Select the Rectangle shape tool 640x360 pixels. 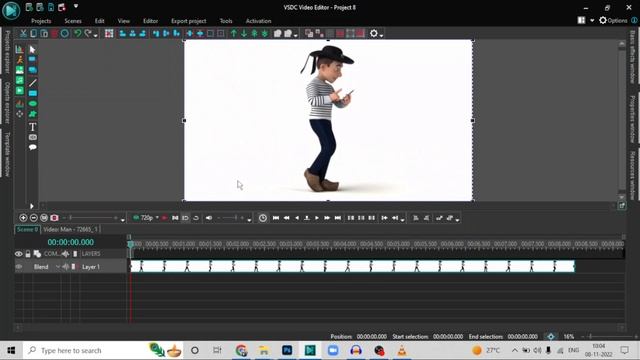pyautogui.click(x=33, y=93)
